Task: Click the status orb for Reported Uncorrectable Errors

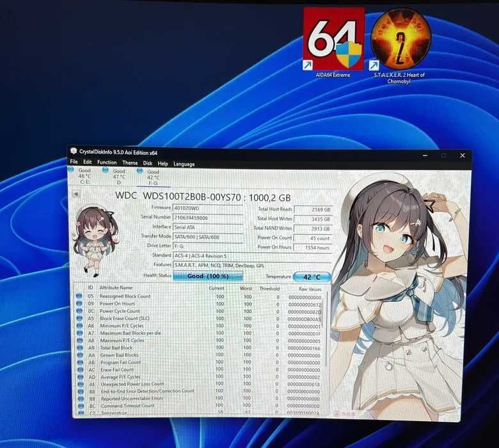Action: (x=81, y=399)
